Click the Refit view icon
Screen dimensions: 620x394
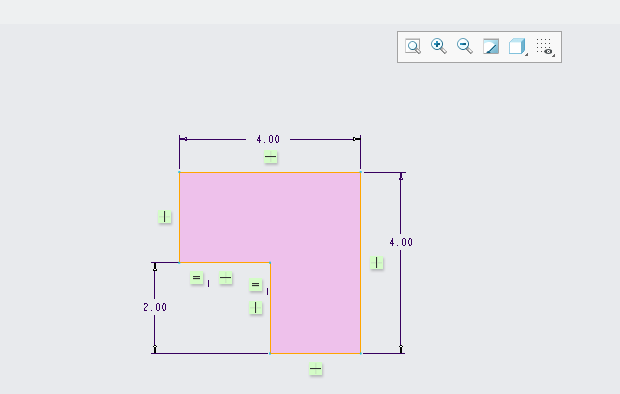(413, 47)
